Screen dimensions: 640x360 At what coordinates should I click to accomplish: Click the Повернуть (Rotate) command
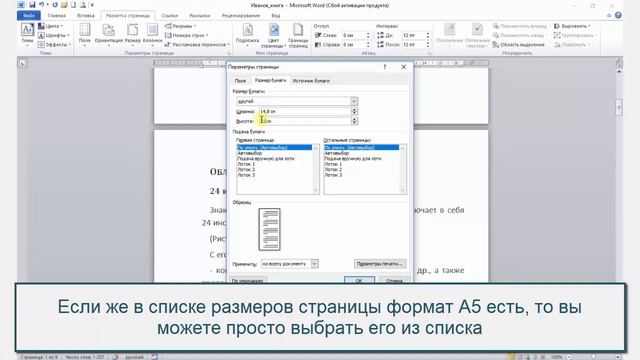(x=571, y=44)
